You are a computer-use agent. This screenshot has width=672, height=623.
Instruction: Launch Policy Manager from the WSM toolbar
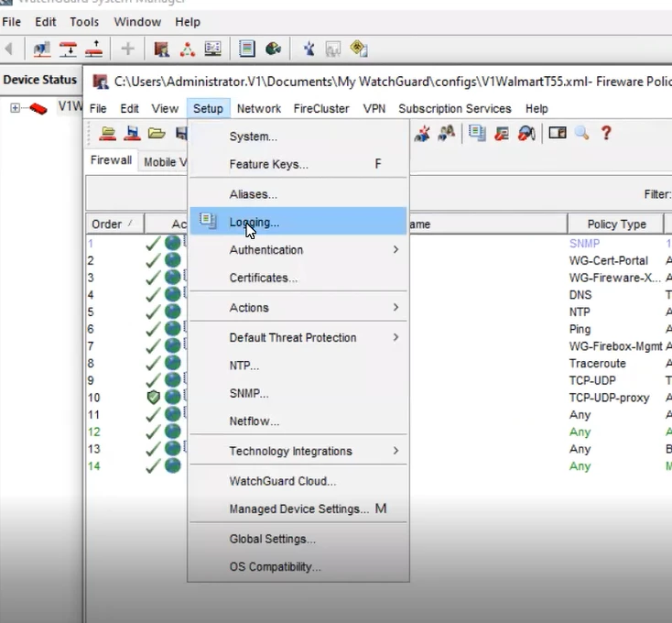[x=161, y=49]
